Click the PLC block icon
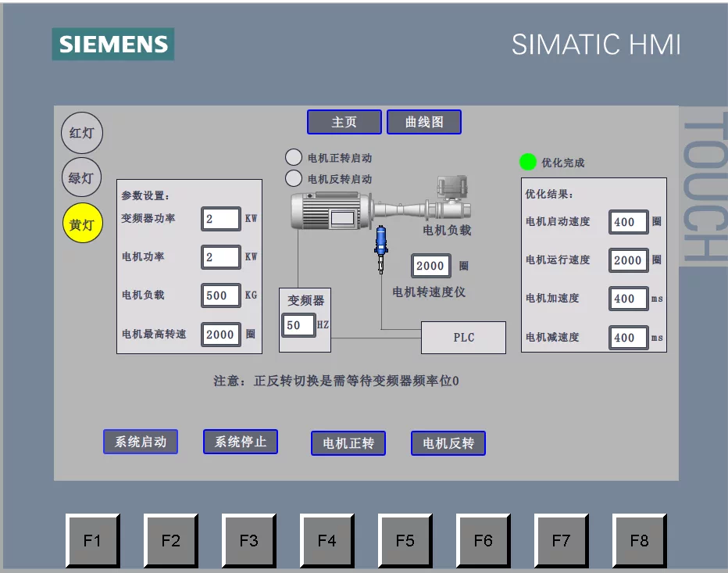 coord(463,337)
